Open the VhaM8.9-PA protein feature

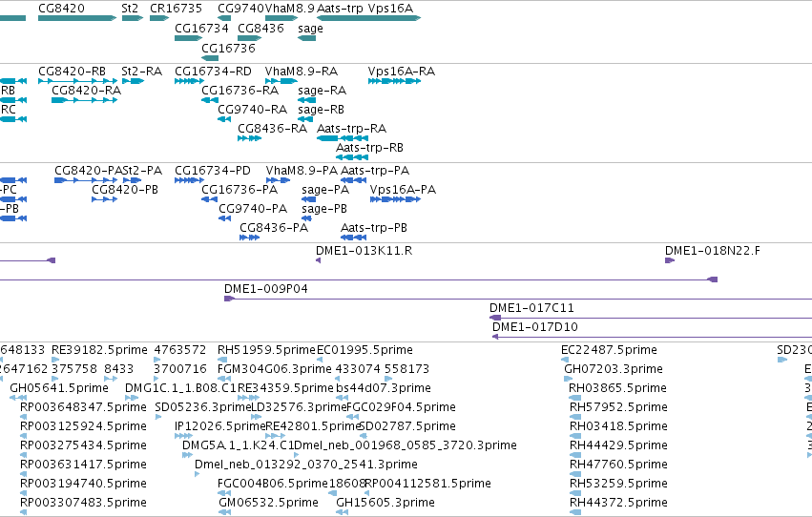(x=278, y=180)
